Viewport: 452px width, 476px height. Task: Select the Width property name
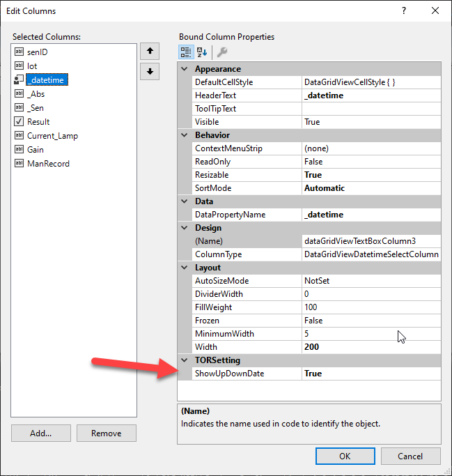(x=206, y=347)
